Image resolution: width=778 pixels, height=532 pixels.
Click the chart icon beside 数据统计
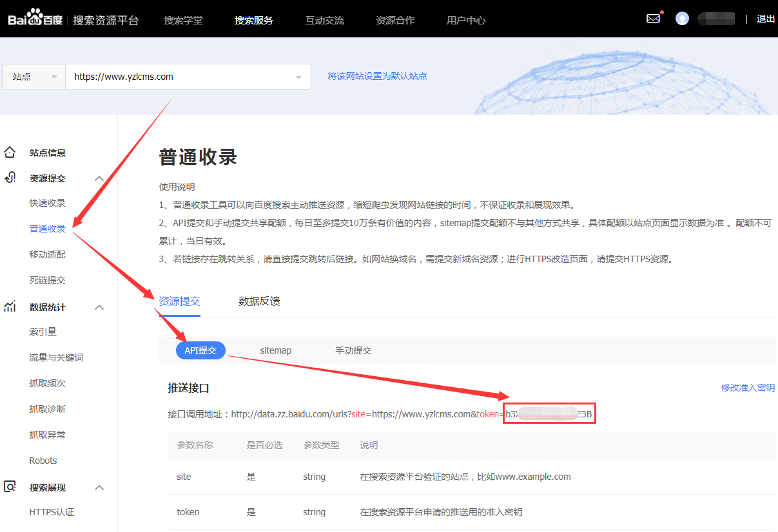(10, 307)
